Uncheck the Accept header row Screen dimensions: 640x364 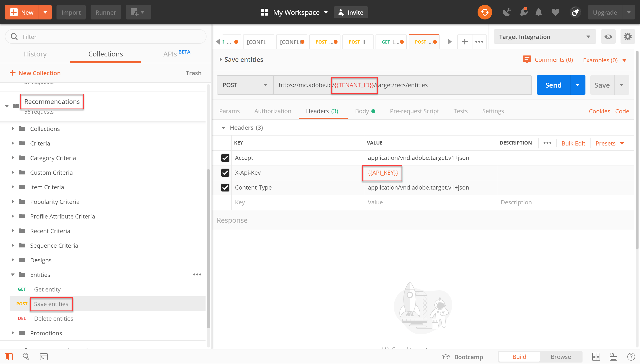pyautogui.click(x=225, y=158)
